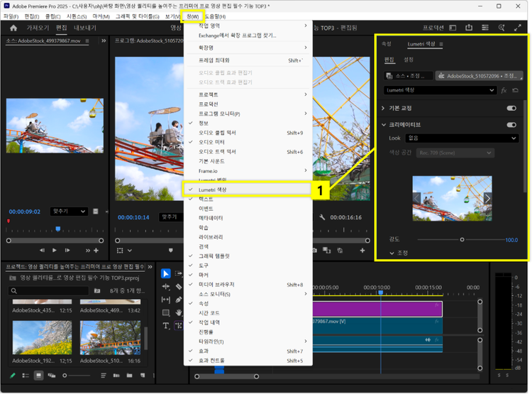This screenshot has height=394, width=532.
Task: Switch project panel to list view
Action: (x=26, y=375)
